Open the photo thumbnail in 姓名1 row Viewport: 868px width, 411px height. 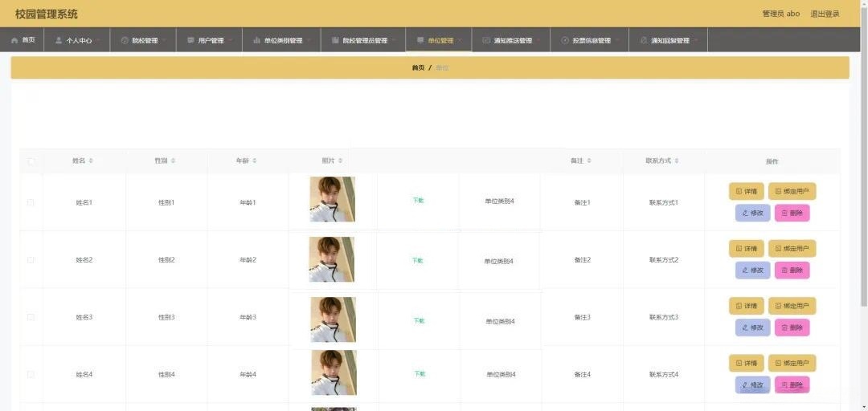pos(332,199)
